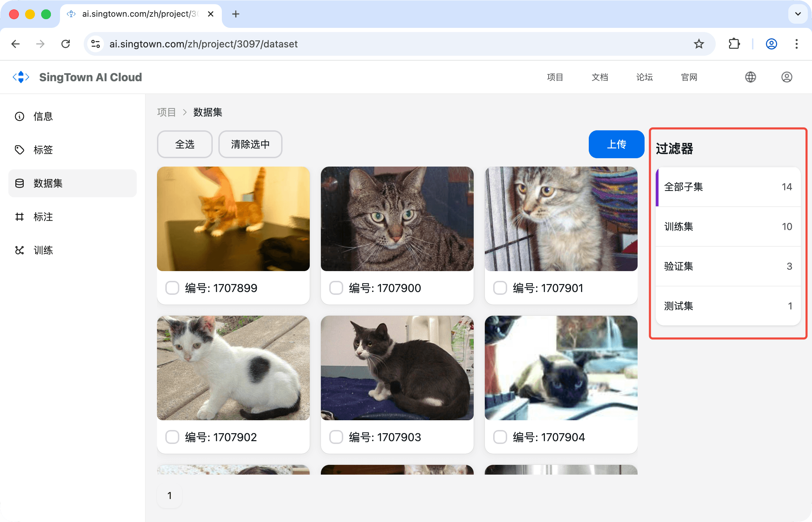Image resolution: width=812 pixels, height=522 pixels.
Task: Expand the tab search dropdown arrow
Action: coord(798,14)
